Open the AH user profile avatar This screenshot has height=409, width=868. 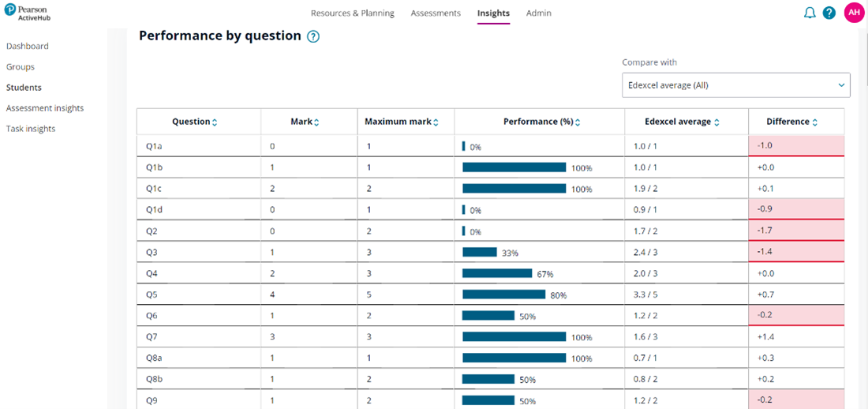(x=854, y=13)
